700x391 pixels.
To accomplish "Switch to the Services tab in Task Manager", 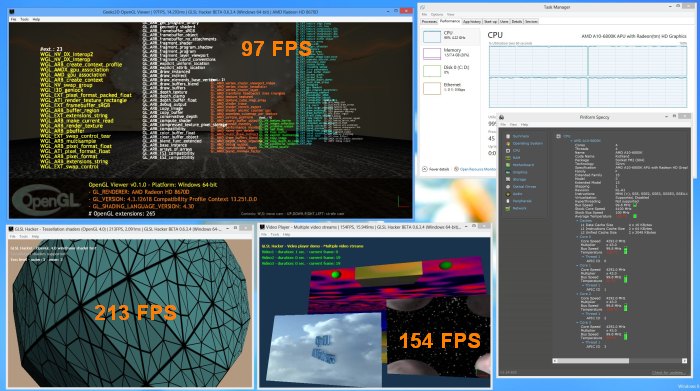I will [531, 21].
